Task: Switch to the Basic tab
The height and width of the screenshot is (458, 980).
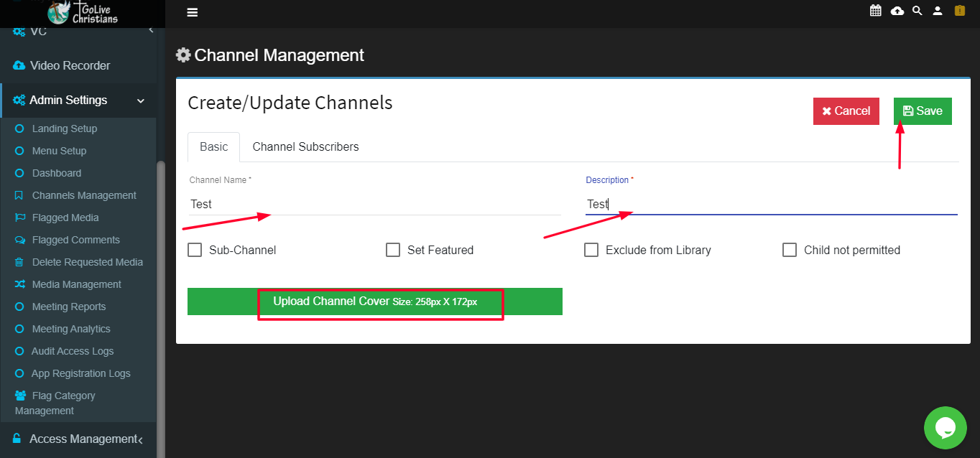Action: [x=214, y=146]
